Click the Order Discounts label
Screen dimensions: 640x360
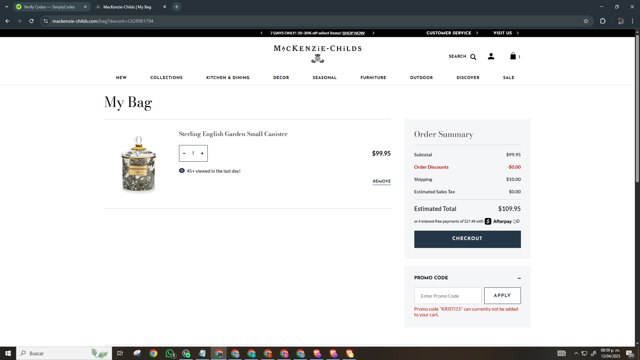[431, 167]
